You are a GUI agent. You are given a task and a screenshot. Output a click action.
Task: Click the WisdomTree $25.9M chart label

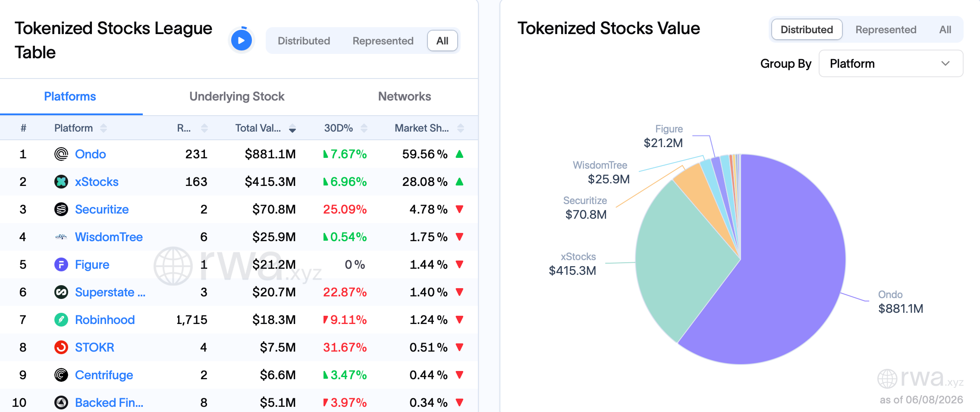pos(601,172)
